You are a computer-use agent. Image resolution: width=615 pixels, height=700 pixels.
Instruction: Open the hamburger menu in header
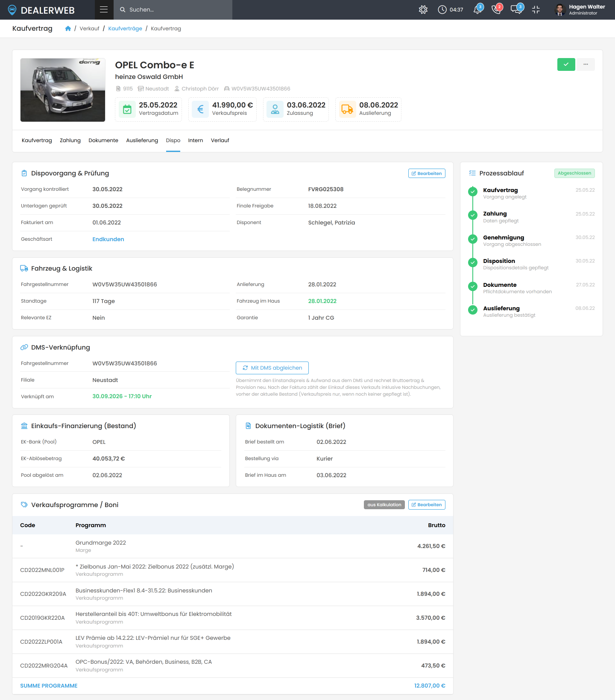tap(104, 9)
